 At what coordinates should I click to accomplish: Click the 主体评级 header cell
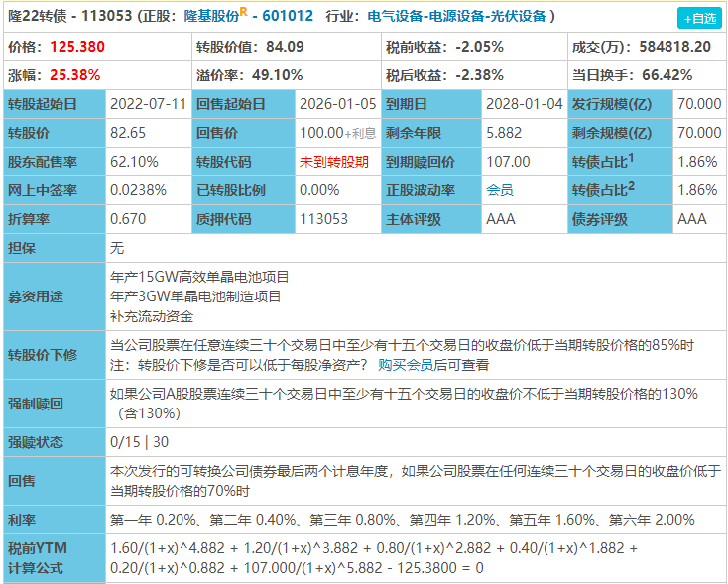[431, 219]
